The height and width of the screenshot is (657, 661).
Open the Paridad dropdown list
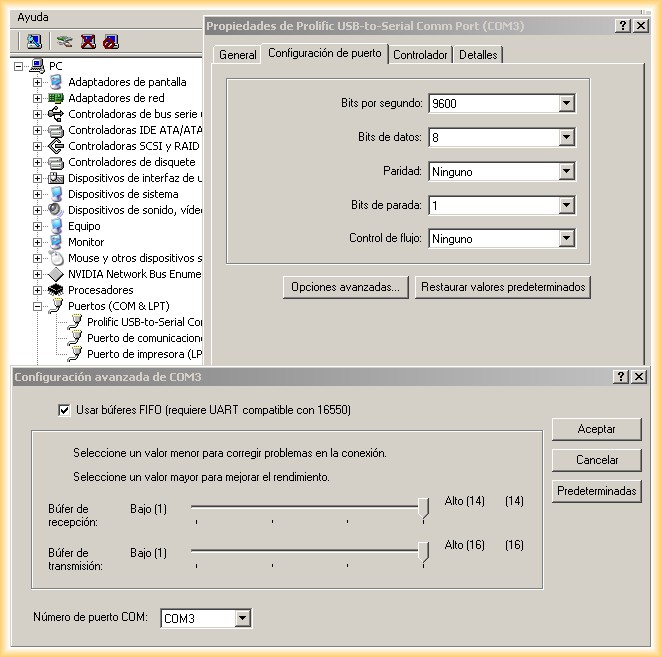[x=567, y=172]
